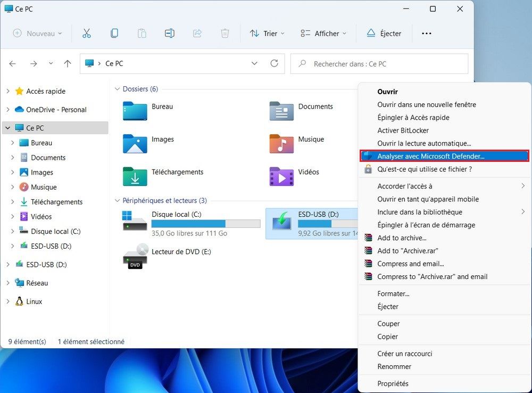Choose Propriétés in context menu
This screenshot has width=532, height=393.
coord(393,383)
